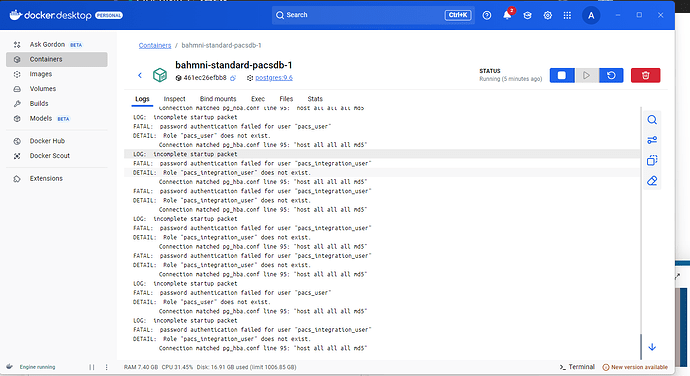Jump to bottom of logs arrow
This screenshot has height=376, width=690.
click(652, 347)
